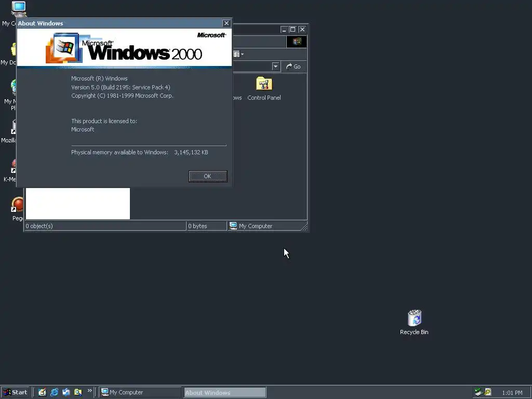Click OK in About Windows dialog

point(208,176)
